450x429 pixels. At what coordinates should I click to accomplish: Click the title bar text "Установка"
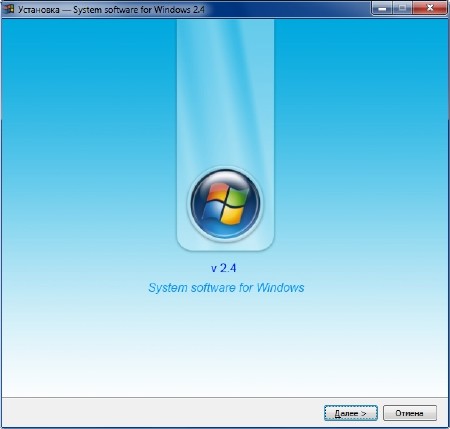click(39, 10)
